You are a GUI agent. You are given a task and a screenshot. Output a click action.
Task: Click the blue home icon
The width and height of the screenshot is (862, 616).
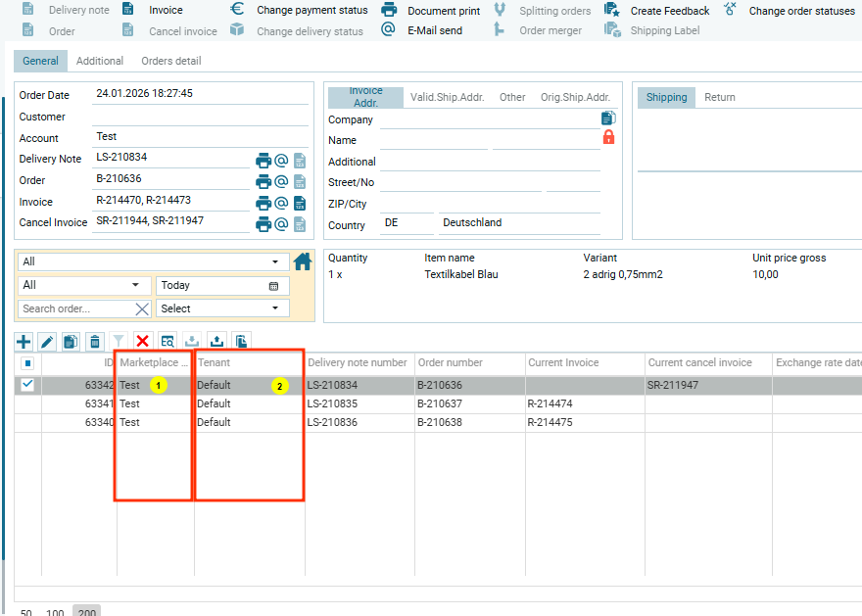pyautogui.click(x=303, y=261)
